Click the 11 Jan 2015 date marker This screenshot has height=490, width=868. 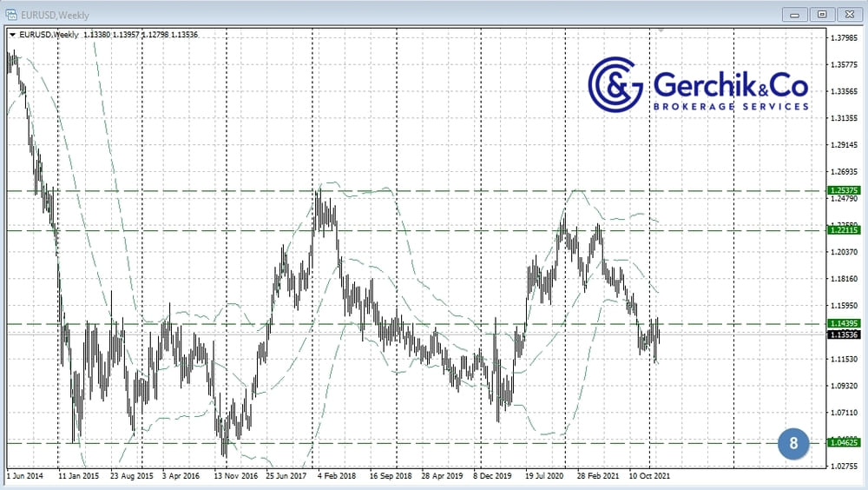coord(80,476)
